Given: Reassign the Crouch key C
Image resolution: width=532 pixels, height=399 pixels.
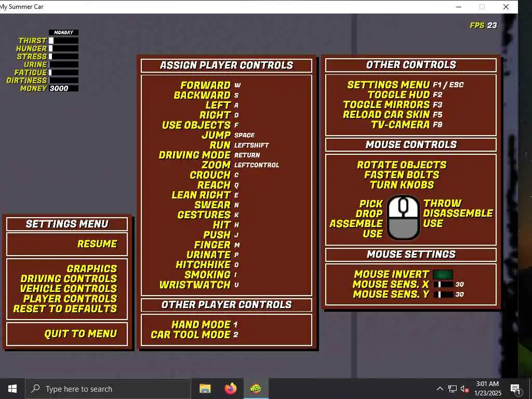Looking at the screenshot, I should [x=236, y=175].
